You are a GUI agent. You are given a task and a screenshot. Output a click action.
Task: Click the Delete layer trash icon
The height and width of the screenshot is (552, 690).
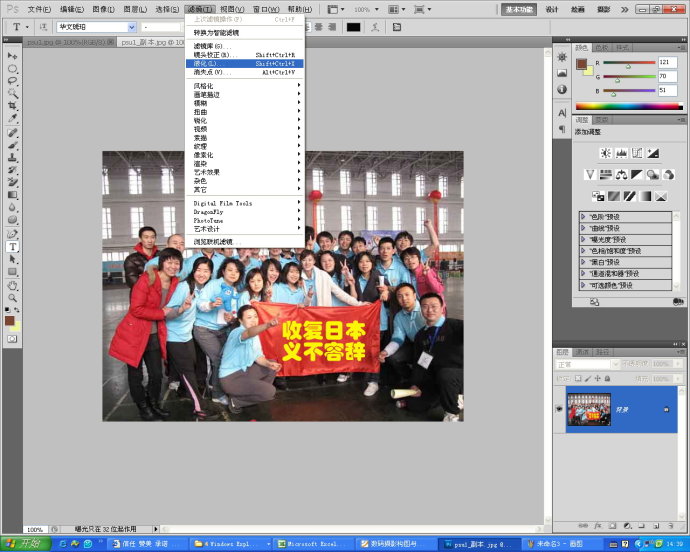672,525
